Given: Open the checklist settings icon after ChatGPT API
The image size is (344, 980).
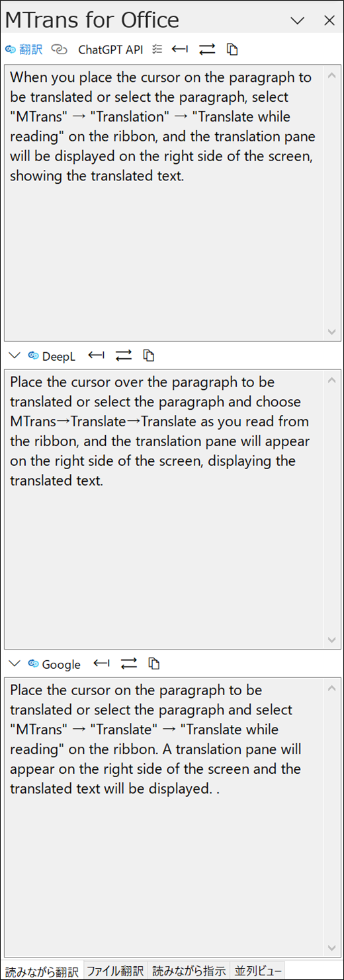Looking at the screenshot, I should (x=157, y=50).
